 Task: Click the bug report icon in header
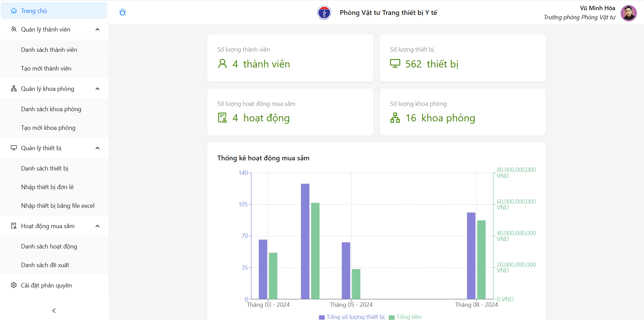click(123, 13)
